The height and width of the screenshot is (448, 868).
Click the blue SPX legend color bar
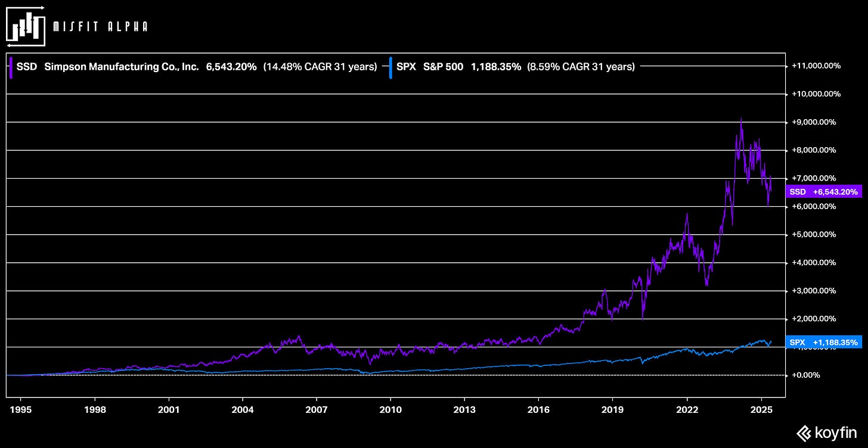pos(390,67)
